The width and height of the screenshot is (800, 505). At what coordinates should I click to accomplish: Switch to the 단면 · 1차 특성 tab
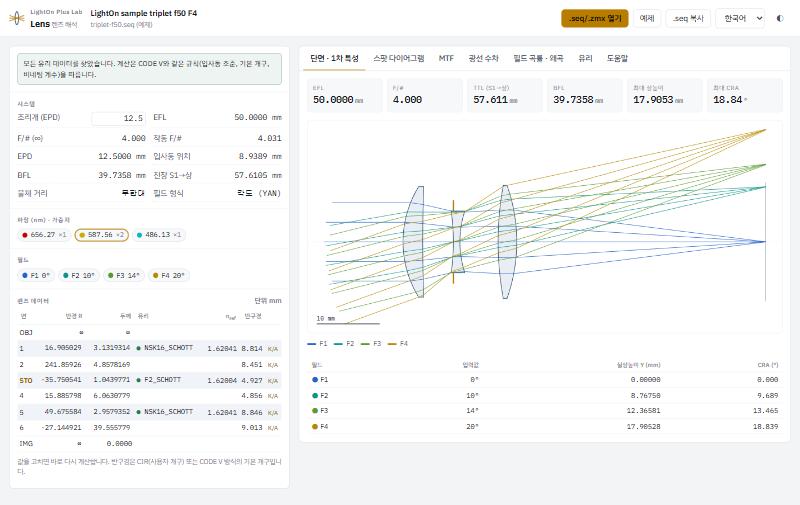point(335,58)
